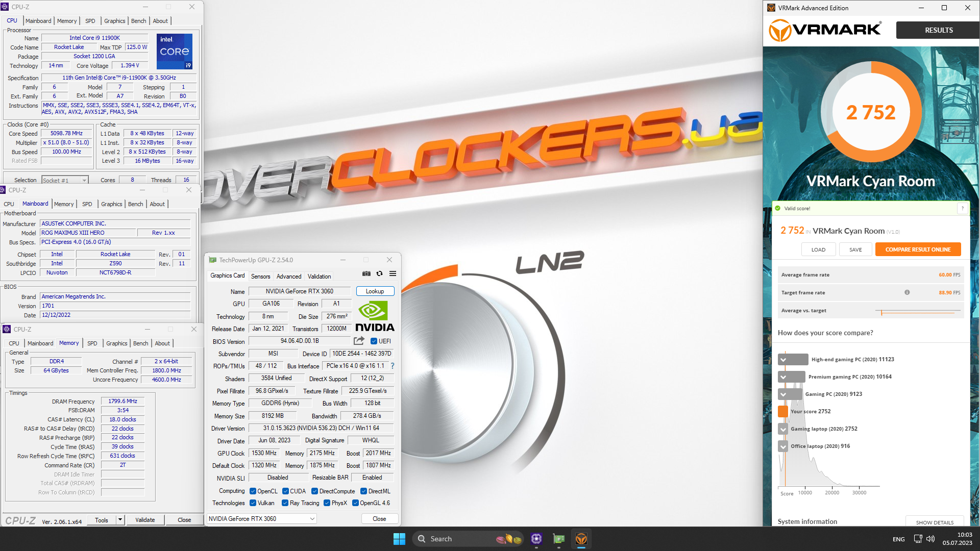
Task: Click Show Details button in VRMark
Action: 935,522
